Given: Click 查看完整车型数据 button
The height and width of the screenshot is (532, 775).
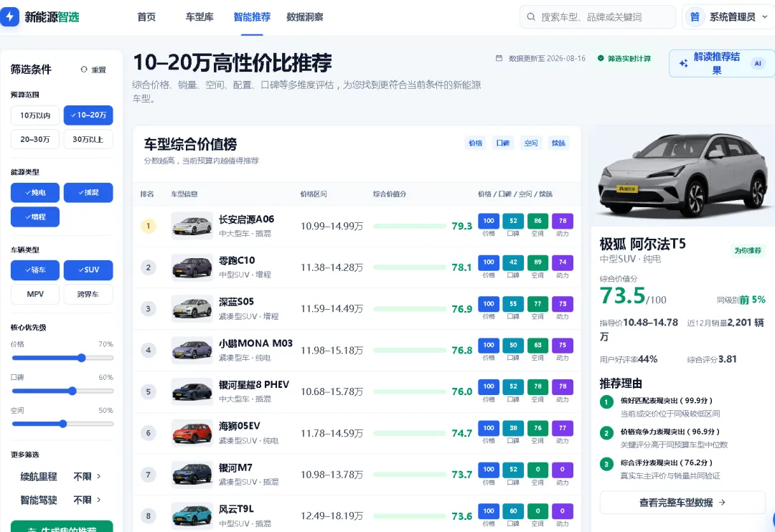Looking at the screenshot, I should pyautogui.click(x=682, y=503).
